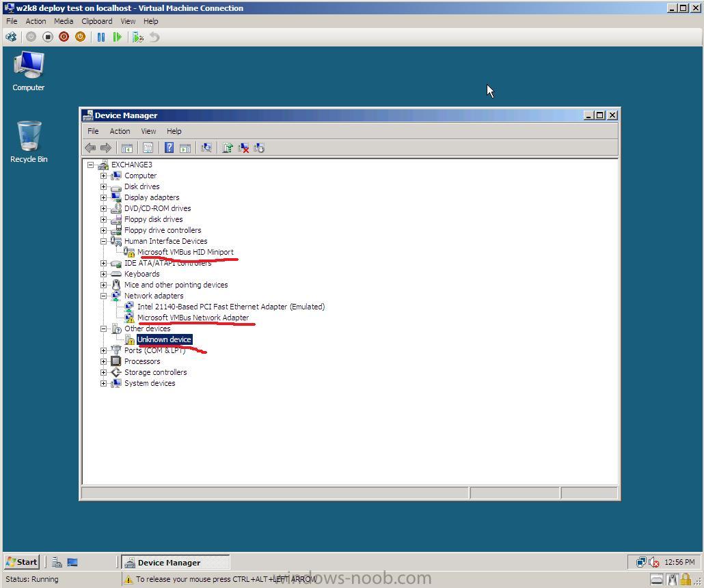Click network tray icon in guest taskbar
The image size is (704, 588).
641,562
